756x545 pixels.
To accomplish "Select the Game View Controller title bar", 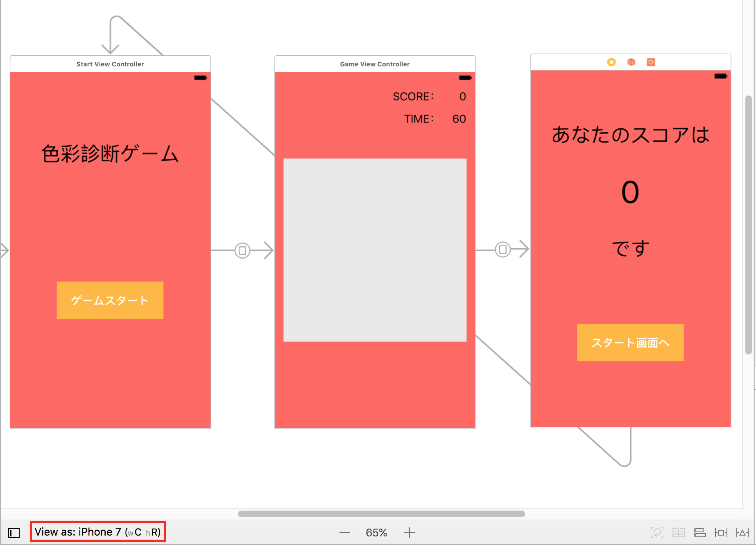I will [x=375, y=64].
